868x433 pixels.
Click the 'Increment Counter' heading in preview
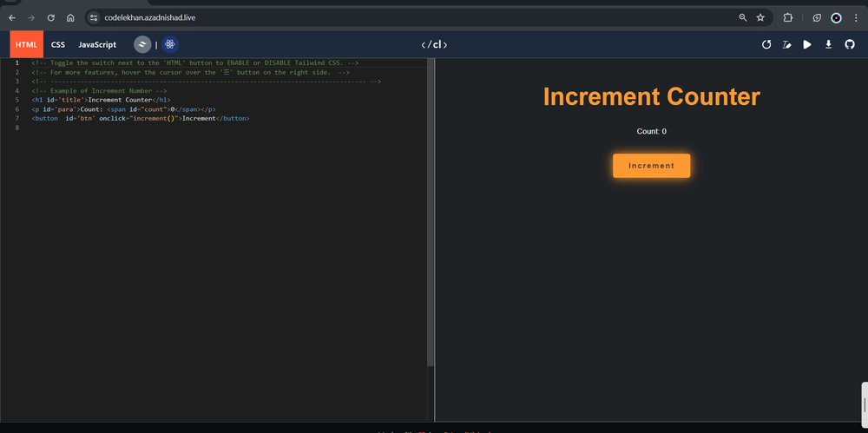[652, 96]
